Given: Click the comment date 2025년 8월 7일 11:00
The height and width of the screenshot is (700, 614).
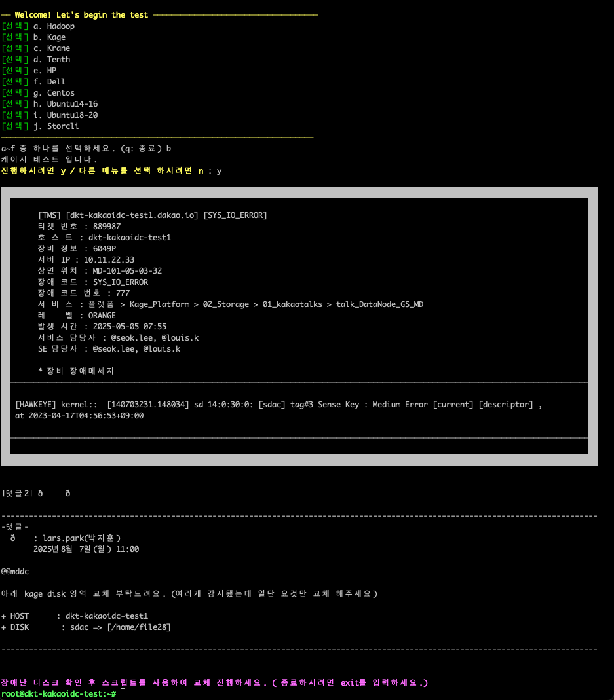Looking at the screenshot, I should click(x=86, y=549).
